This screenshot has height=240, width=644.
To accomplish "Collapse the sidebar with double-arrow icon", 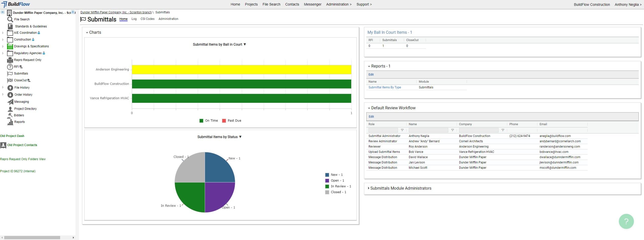I will [3, 12].
